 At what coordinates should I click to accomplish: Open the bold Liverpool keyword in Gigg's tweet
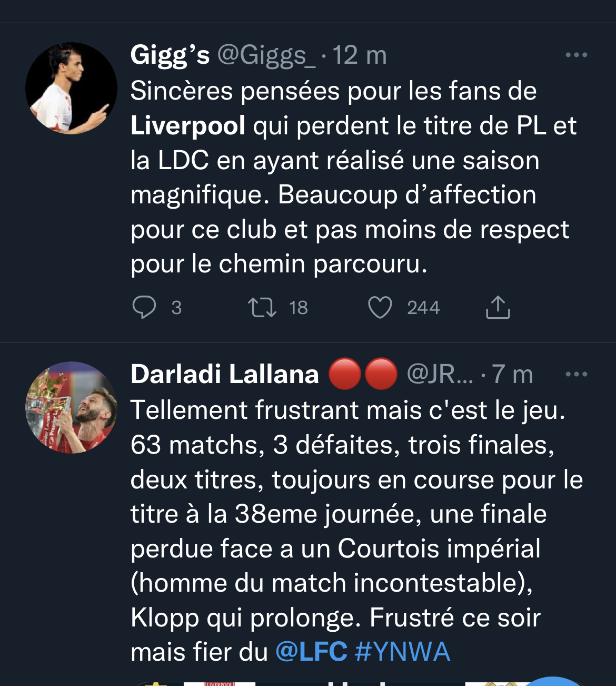(x=188, y=126)
